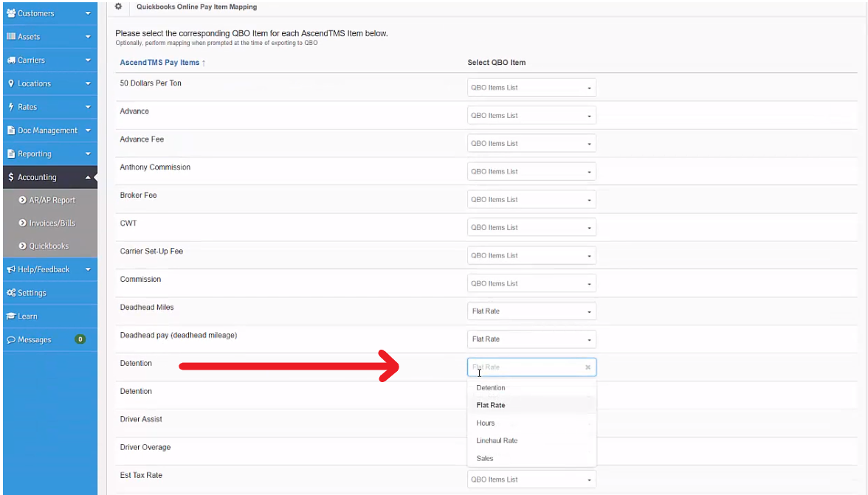Click the Customers people icon in sidebar
868x495 pixels.
11,13
